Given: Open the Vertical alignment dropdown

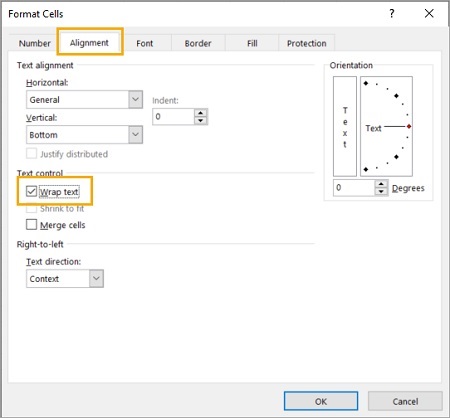Looking at the screenshot, I should [x=84, y=135].
